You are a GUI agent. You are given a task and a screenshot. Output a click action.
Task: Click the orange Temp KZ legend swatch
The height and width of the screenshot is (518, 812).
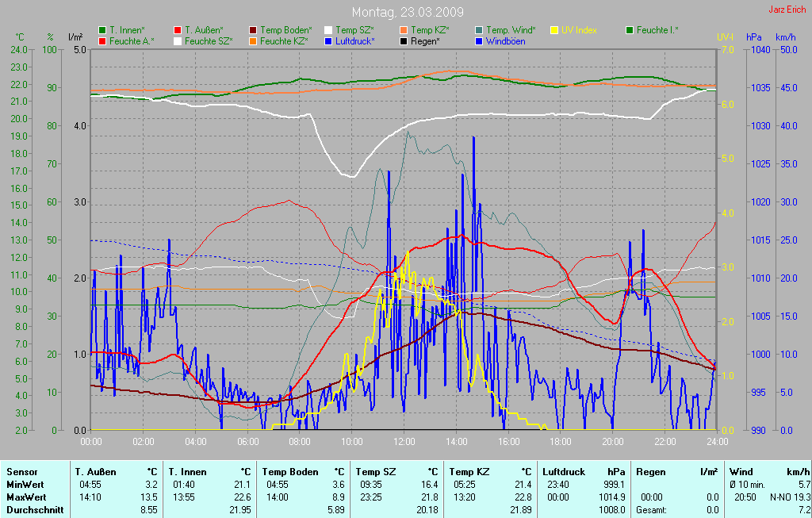point(404,31)
